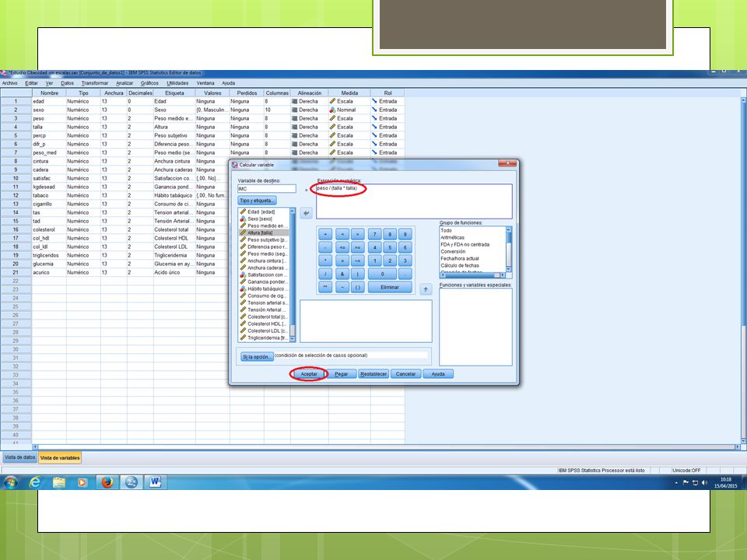This screenshot has height=560, width=747.
Task: Select Edad [edad] in variable list
Action: coord(264,212)
